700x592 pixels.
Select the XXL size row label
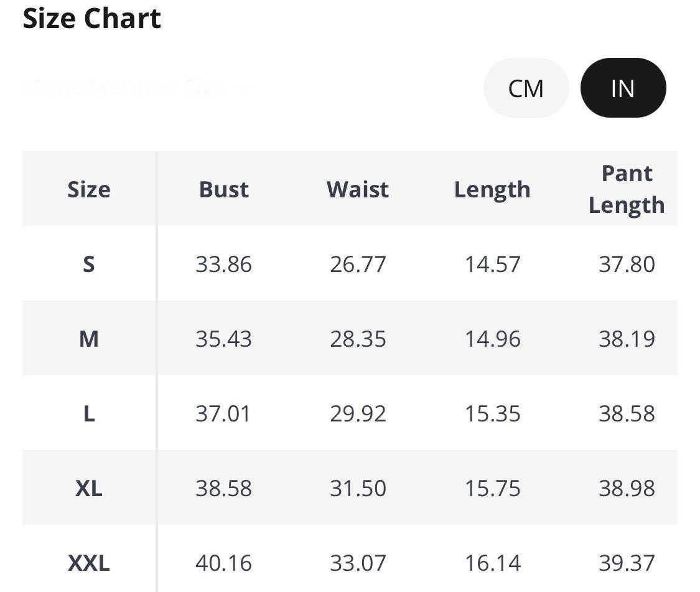(x=89, y=563)
